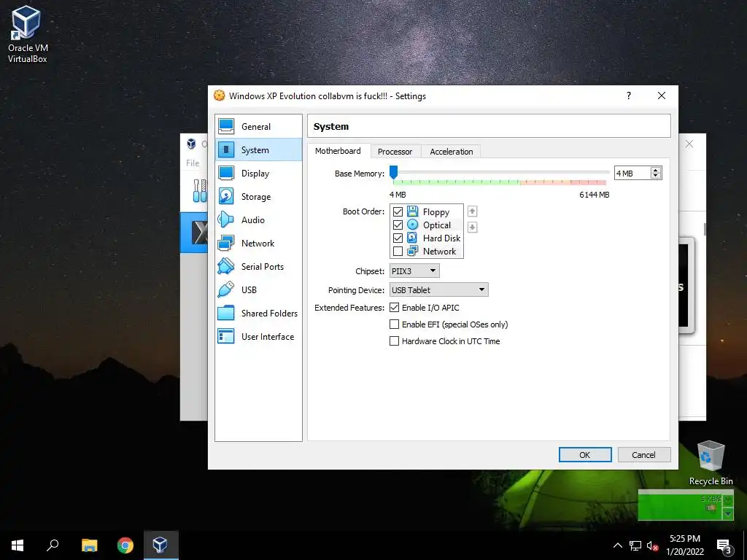Screen dimensions: 747x560
Task: Click the base memory 4 MB field
Action: 632,174
